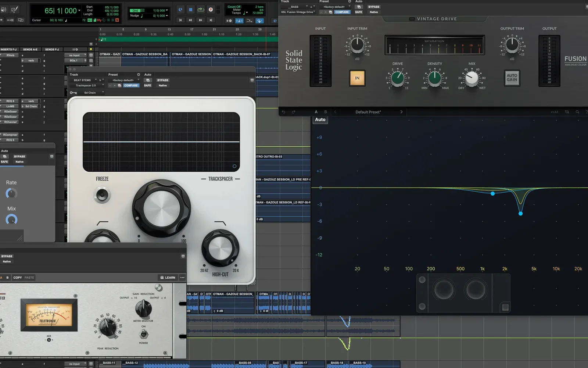Click the DRIVE knob on Vintage Drive

tap(398, 78)
